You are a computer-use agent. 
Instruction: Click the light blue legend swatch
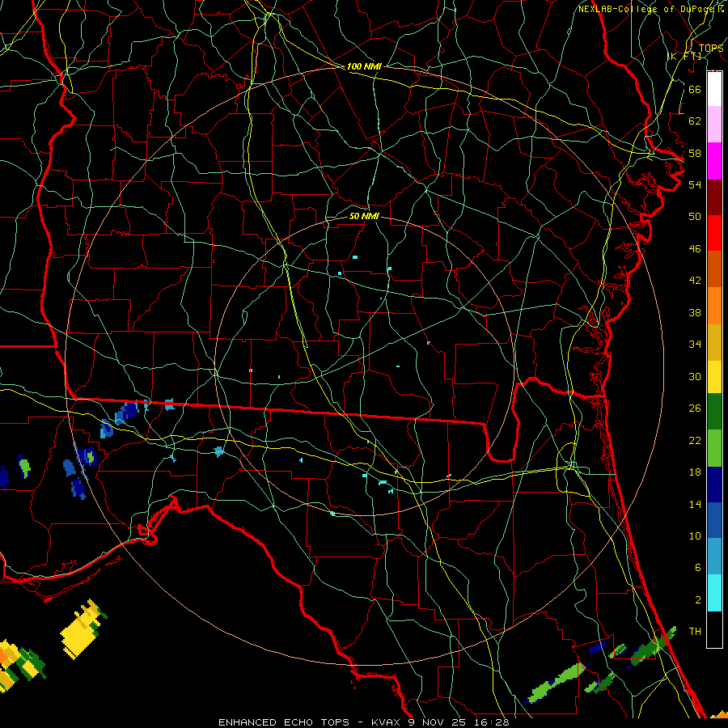coord(714,557)
